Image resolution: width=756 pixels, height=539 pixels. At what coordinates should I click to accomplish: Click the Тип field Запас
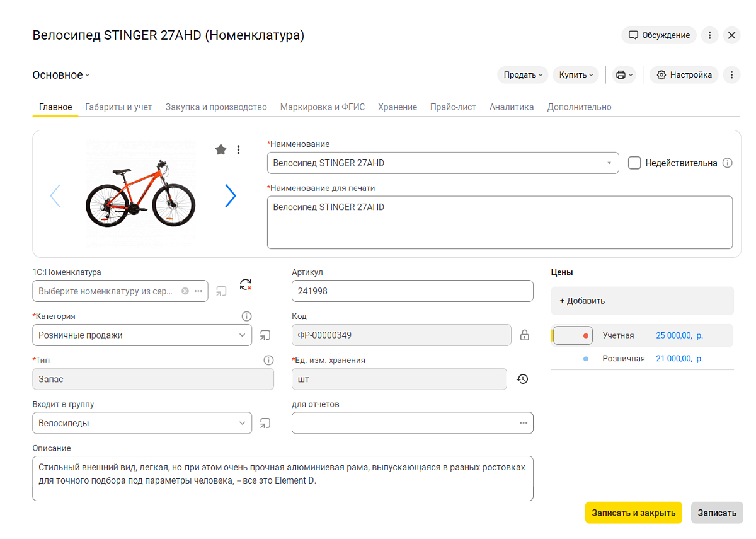(x=153, y=379)
